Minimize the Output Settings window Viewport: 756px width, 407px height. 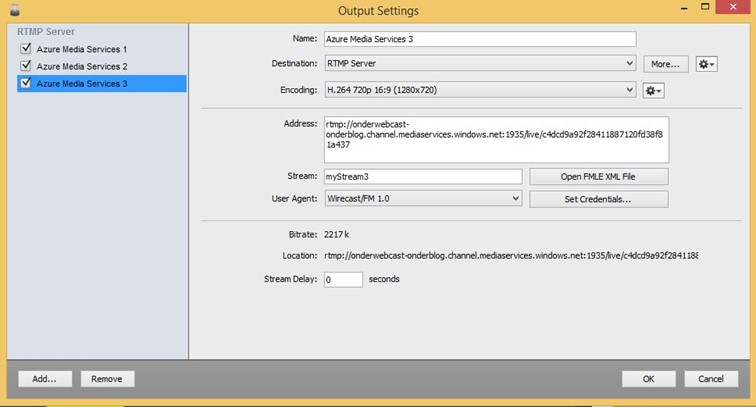click(x=684, y=8)
